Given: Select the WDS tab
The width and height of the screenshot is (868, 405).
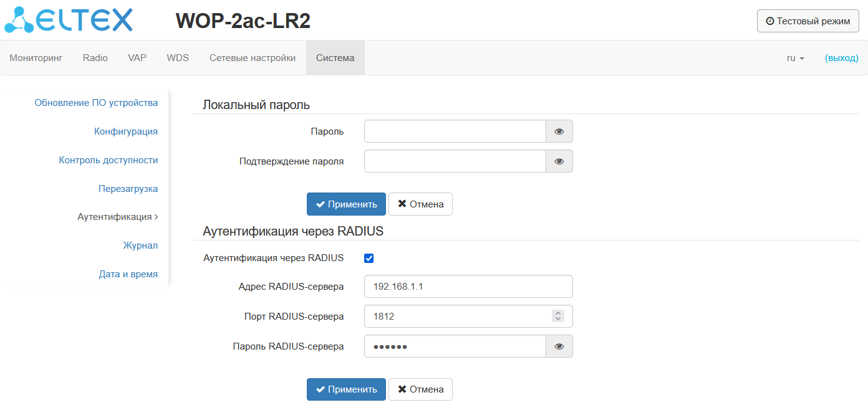Looking at the screenshot, I should pos(178,58).
